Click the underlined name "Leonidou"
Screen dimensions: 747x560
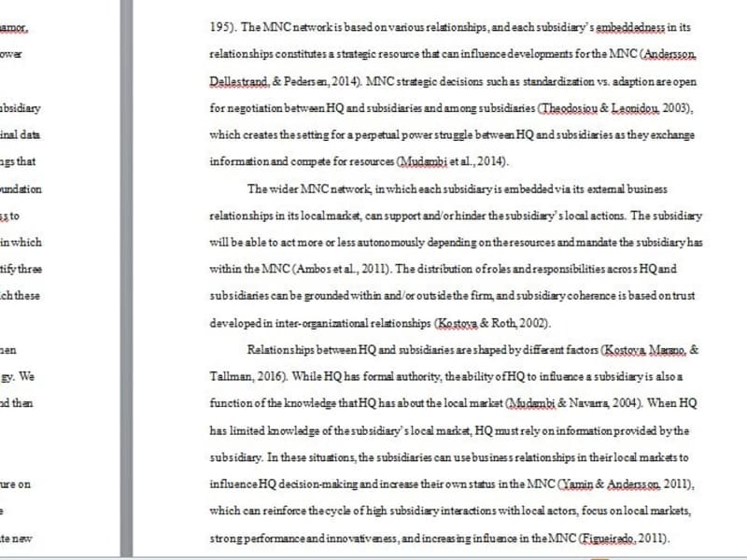pos(635,108)
